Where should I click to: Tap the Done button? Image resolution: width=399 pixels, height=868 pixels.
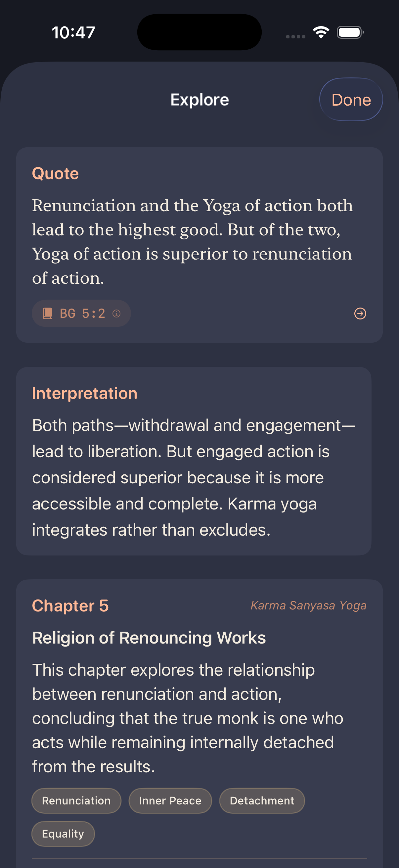point(351,100)
